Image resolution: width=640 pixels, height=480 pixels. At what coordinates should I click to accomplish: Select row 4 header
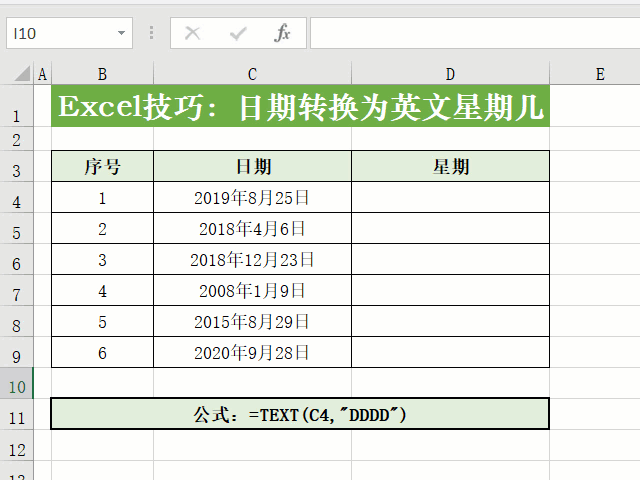click(16, 198)
